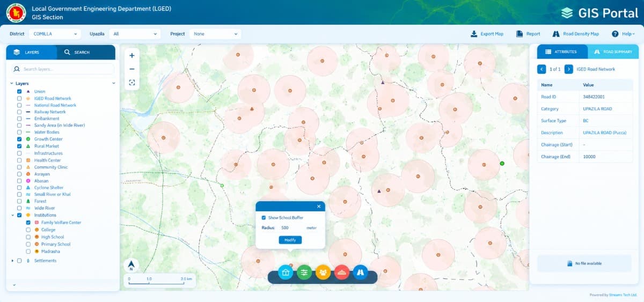
Task: Click the Surface Type value BC
Action: pyautogui.click(x=586, y=121)
